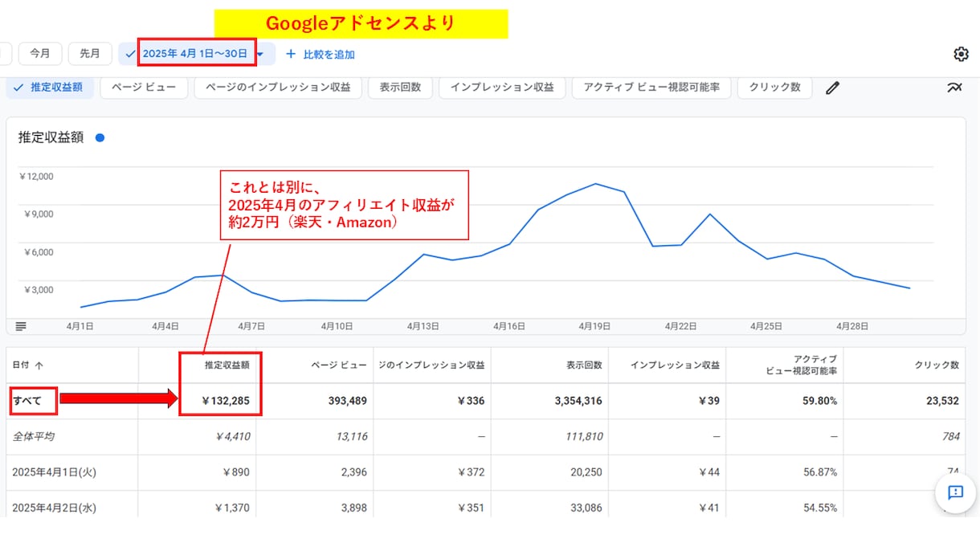Sort by ページ ビュー column header
Viewport: 980px width, 551px height.
coord(339,365)
